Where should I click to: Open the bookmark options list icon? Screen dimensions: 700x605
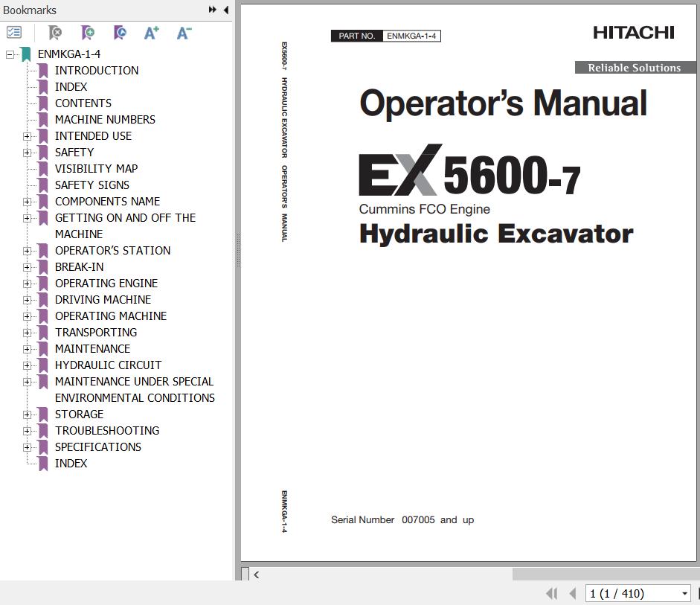click(14, 33)
